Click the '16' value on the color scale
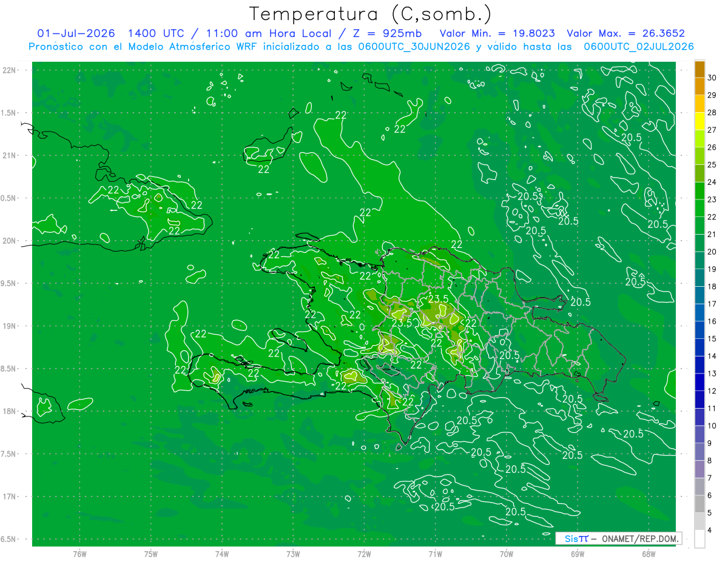 (x=712, y=321)
